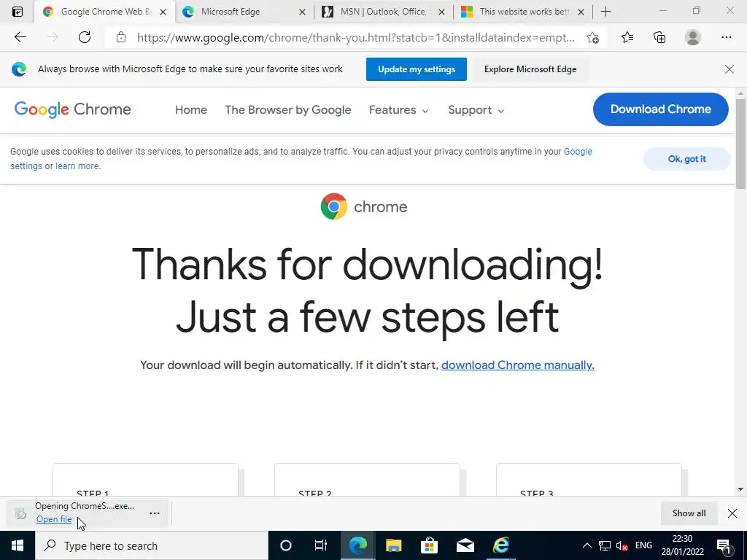Open Microsoft Store from taskbar
Viewport: 747px width, 560px height.
click(429, 545)
